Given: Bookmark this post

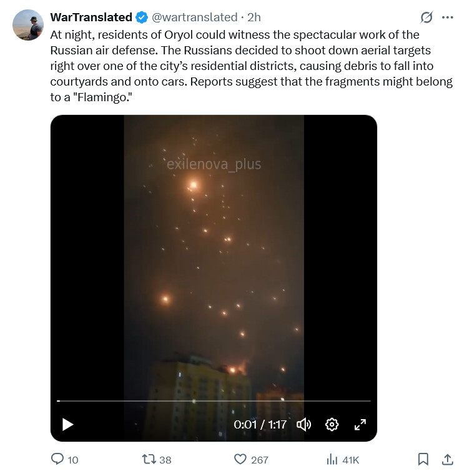Looking at the screenshot, I should [423, 460].
